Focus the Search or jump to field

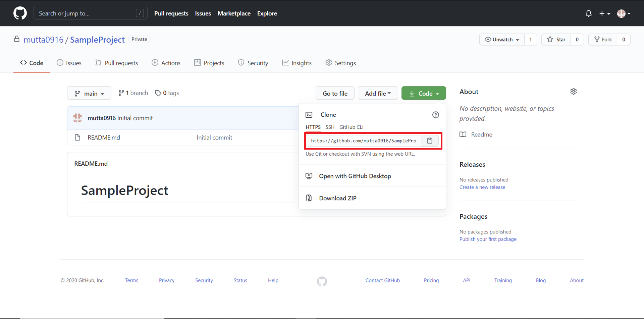(91, 13)
